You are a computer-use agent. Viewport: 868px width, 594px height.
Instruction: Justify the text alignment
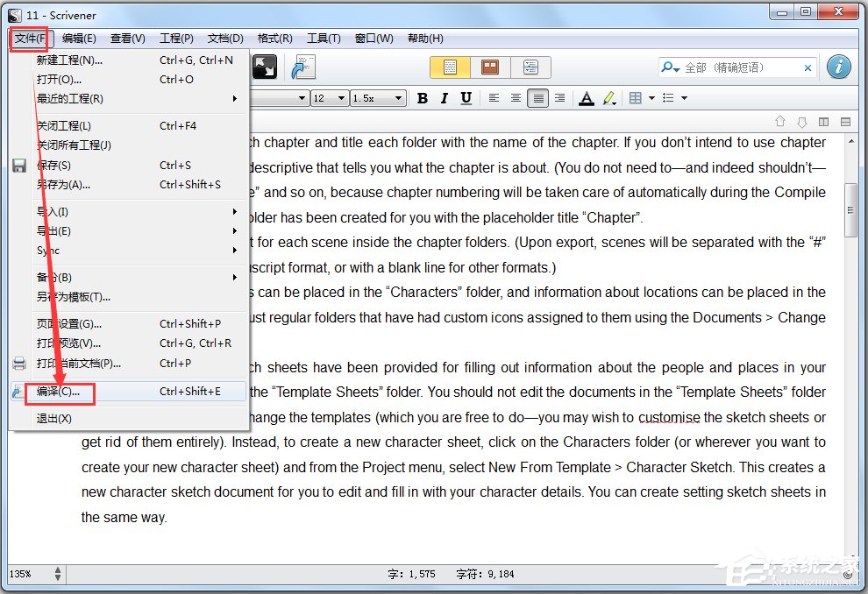pyautogui.click(x=537, y=98)
